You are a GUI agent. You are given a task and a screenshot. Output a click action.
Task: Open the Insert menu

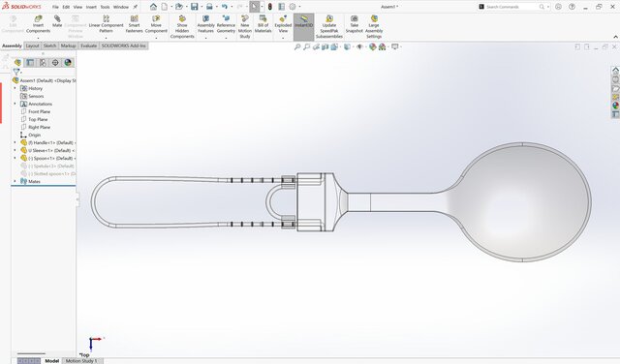91,7
